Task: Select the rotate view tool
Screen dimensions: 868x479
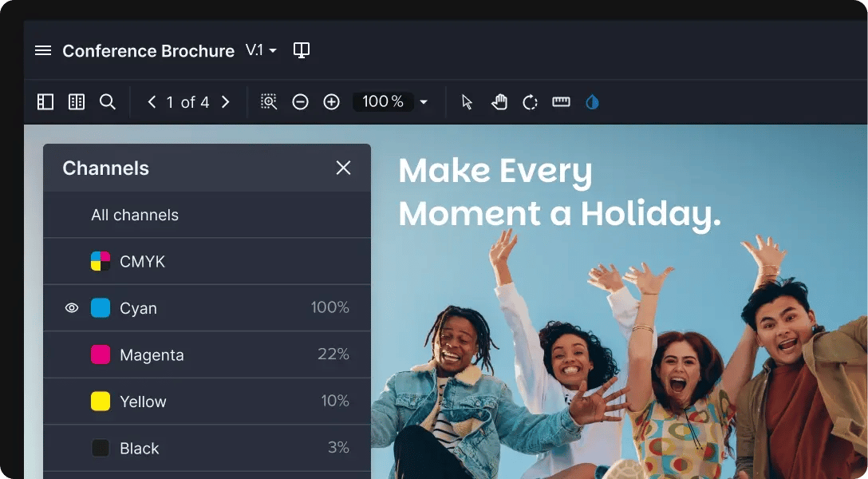Action: pyautogui.click(x=531, y=101)
